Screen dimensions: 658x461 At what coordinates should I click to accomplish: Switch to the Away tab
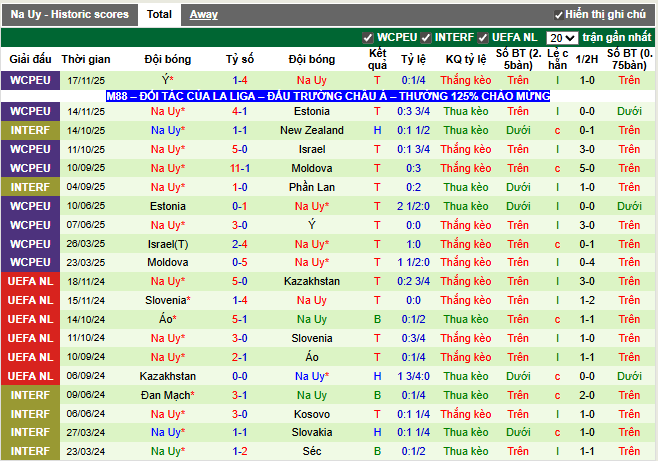tap(204, 15)
